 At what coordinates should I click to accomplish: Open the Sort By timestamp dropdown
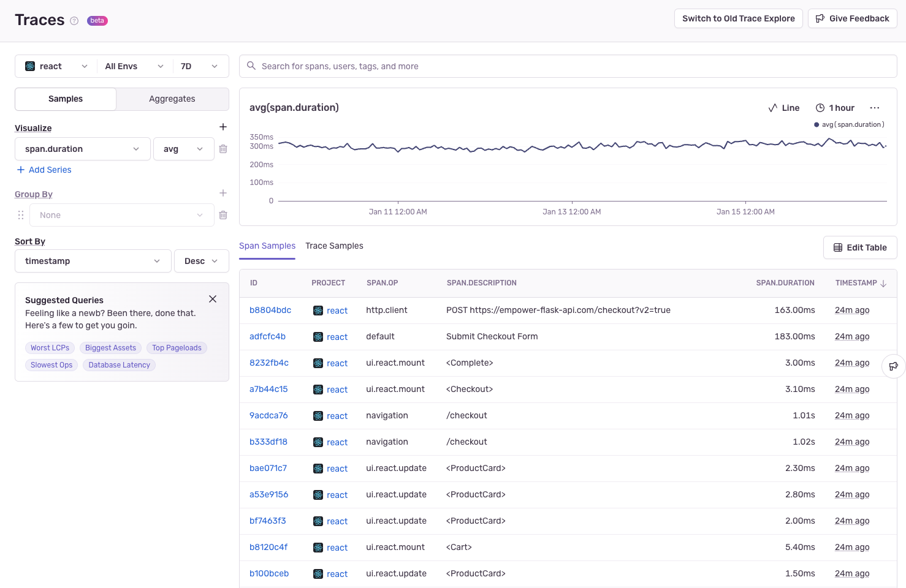point(93,261)
